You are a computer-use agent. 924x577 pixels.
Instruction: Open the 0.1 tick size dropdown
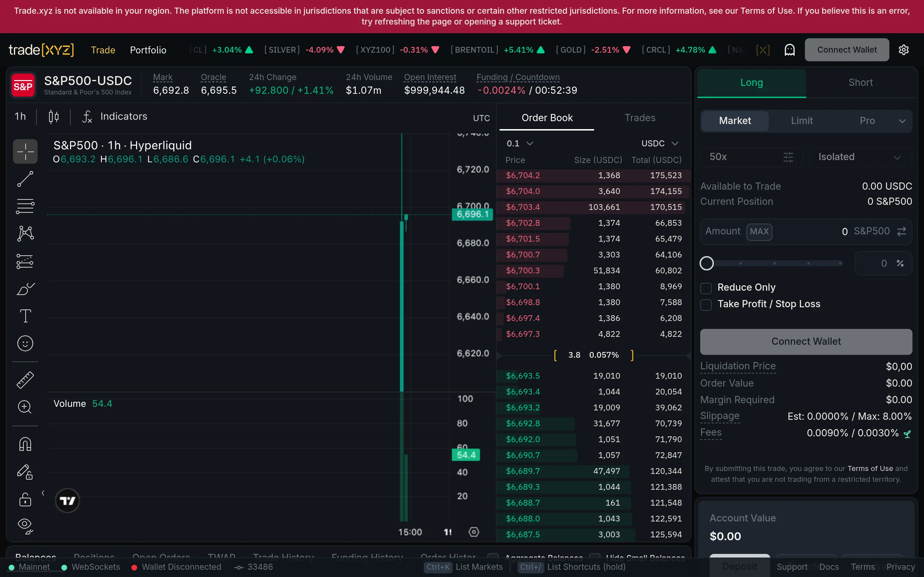pos(519,143)
